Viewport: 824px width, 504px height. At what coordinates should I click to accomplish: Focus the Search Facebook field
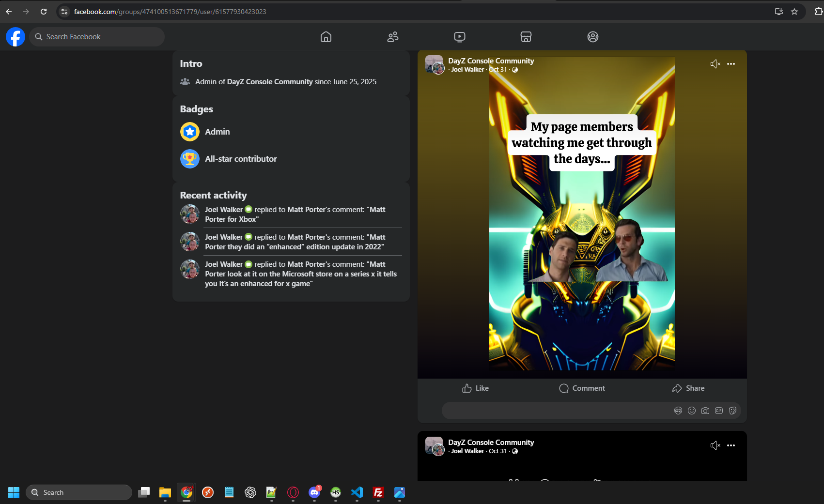pyautogui.click(x=97, y=37)
